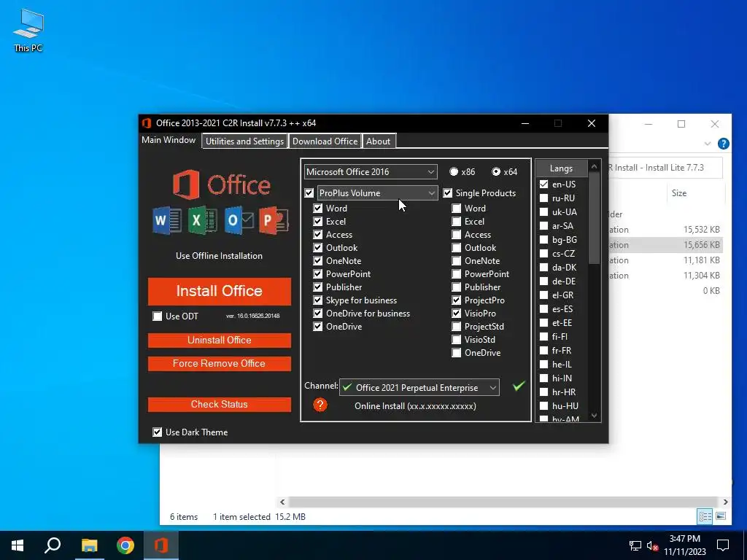The width and height of the screenshot is (747, 560).
Task: Open File Explorer from the taskbar
Action: pyautogui.click(x=89, y=545)
